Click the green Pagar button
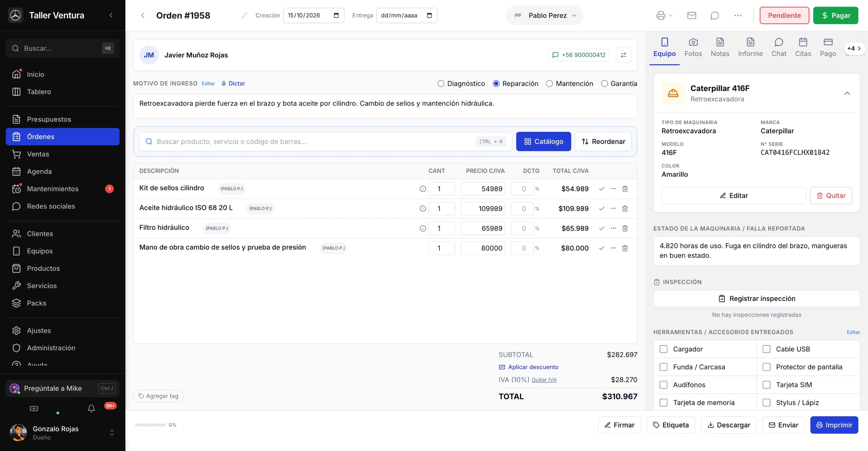Viewport: 868px width, 451px height. point(835,16)
